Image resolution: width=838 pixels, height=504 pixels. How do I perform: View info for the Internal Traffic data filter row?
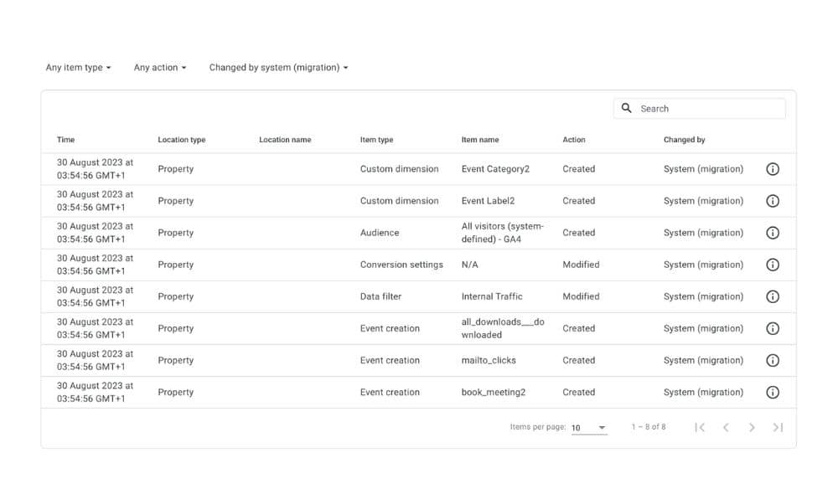coord(773,296)
